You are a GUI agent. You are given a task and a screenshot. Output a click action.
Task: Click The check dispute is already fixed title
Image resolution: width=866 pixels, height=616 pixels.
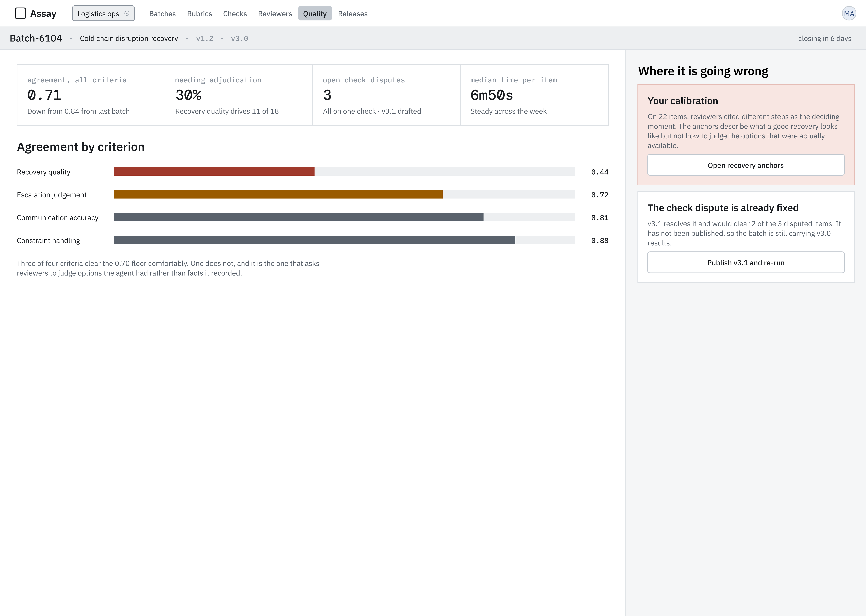click(x=723, y=208)
